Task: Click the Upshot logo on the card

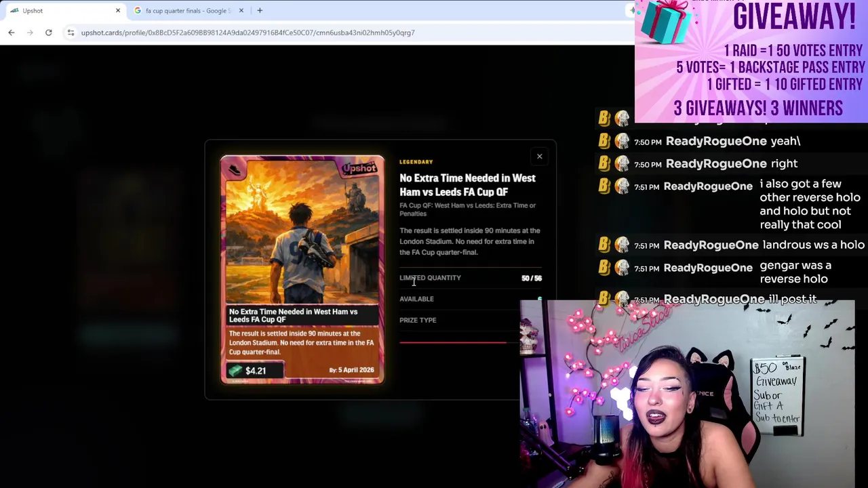Action: (359, 168)
